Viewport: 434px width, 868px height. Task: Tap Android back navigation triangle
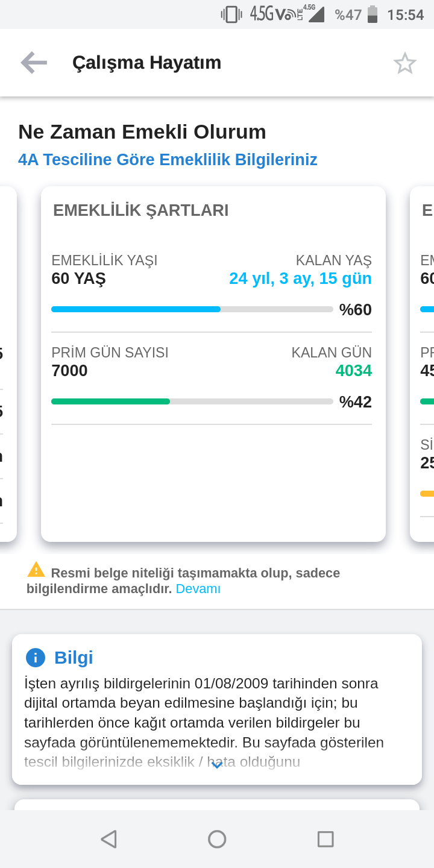[108, 839]
